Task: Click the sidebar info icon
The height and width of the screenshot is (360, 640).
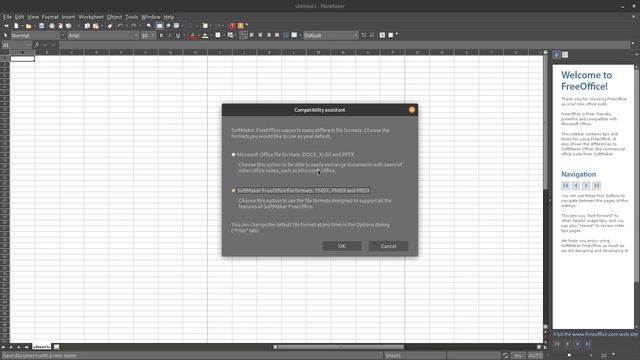Action: point(556,55)
